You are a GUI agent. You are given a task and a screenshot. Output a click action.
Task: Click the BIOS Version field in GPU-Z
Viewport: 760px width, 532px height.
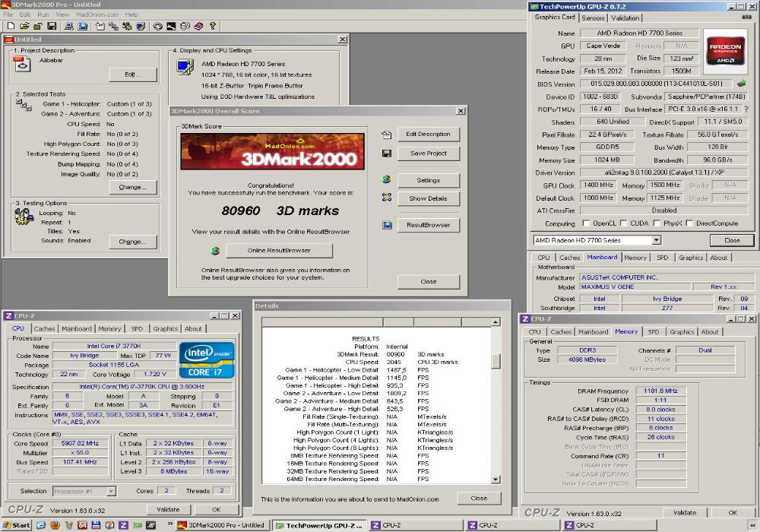point(657,84)
